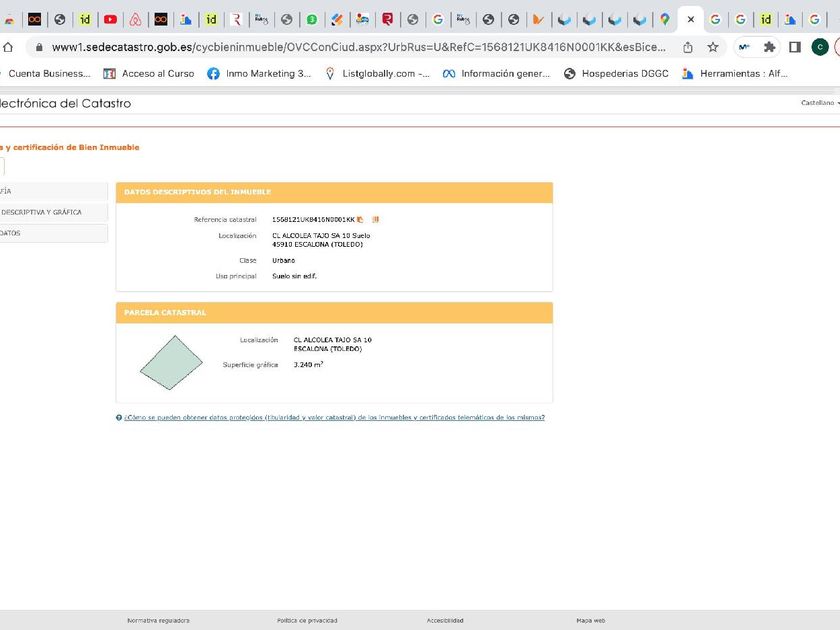Close the active browser tab

pyautogui.click(x=690, y=19)
